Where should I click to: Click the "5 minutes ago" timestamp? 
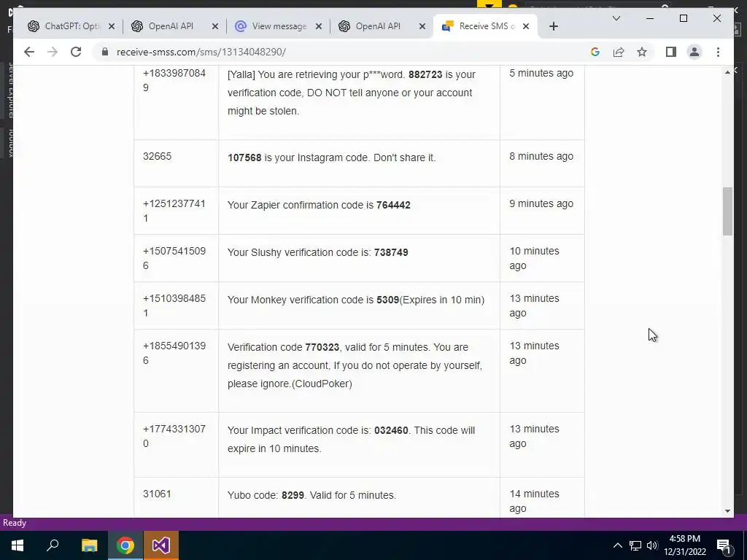[x=541, y=74]
